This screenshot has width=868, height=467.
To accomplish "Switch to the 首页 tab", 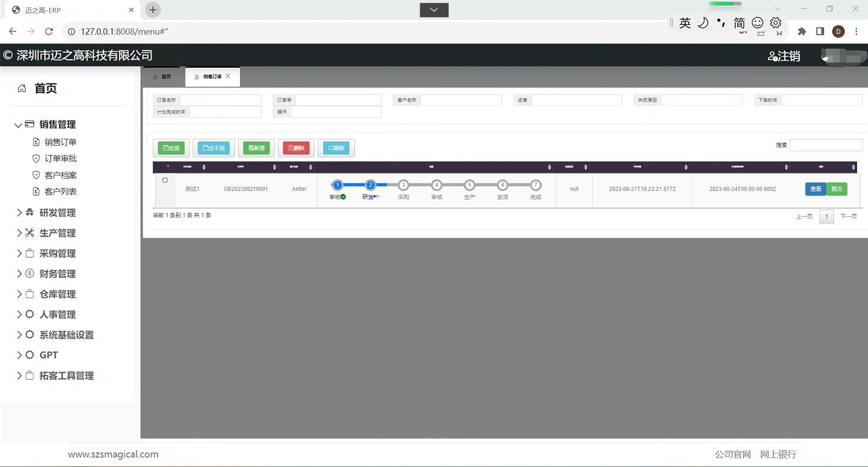I will point(162,77).
